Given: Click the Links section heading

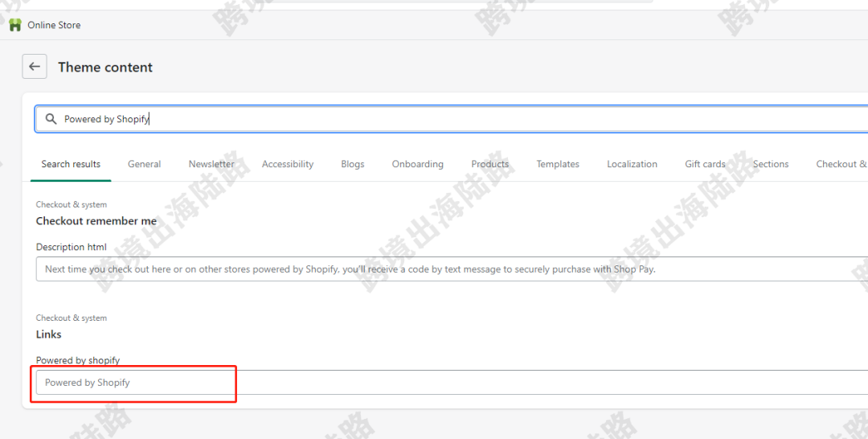Looking at the screenshot, I should click(49, 334).
